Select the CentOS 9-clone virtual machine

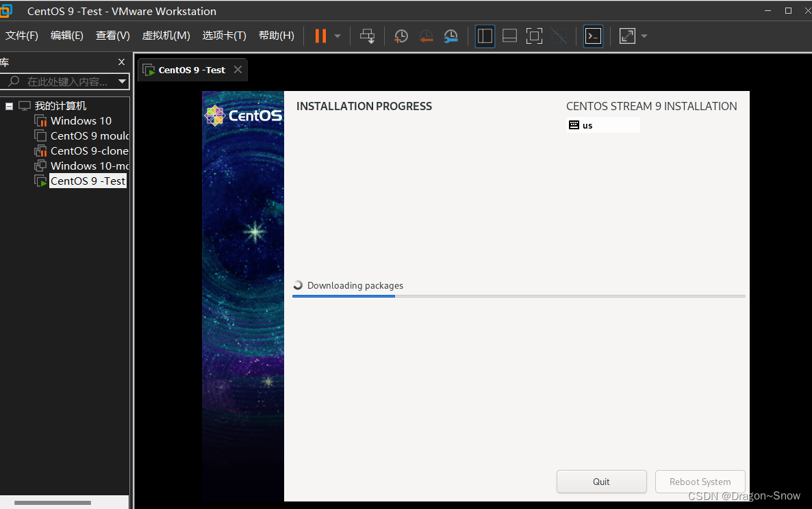[x=89, y=151]
